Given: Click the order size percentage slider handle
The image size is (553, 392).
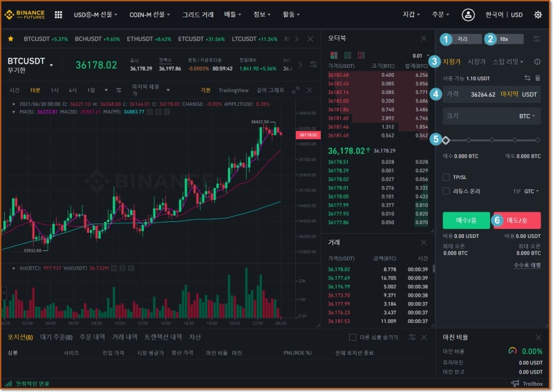Looking at the screenshot, I should point(446,140).
